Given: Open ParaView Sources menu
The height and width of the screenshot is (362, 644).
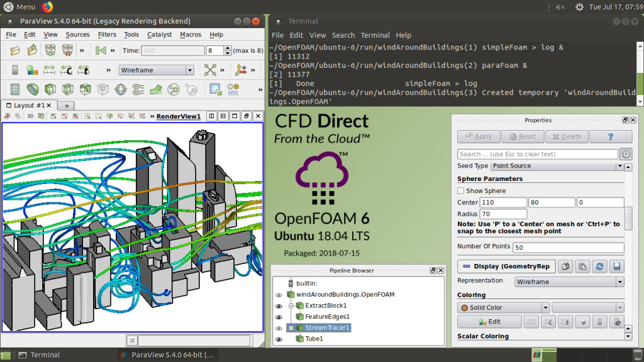Looking at the screenshot, I should coord(77,35).
